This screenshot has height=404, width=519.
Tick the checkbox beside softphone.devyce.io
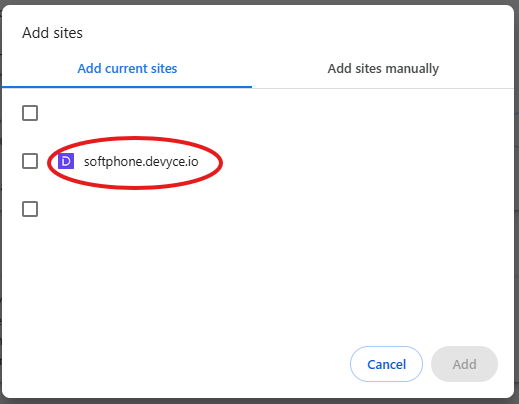(x=30, y=161)
